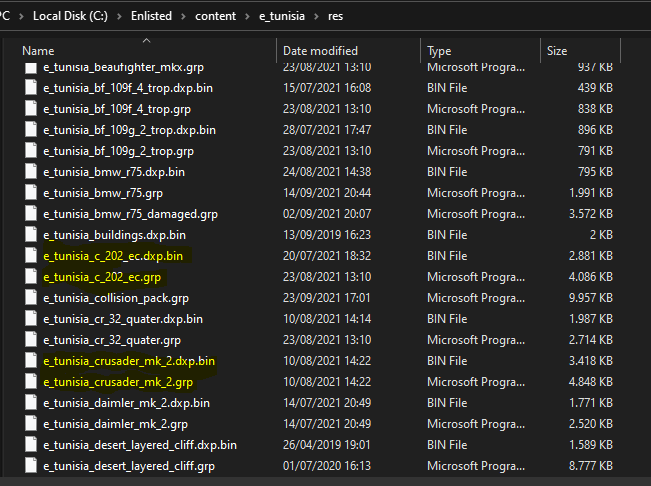Click res folder breadcrumb
The width and height of the screenshot is (651, 486).
[335, 16]
